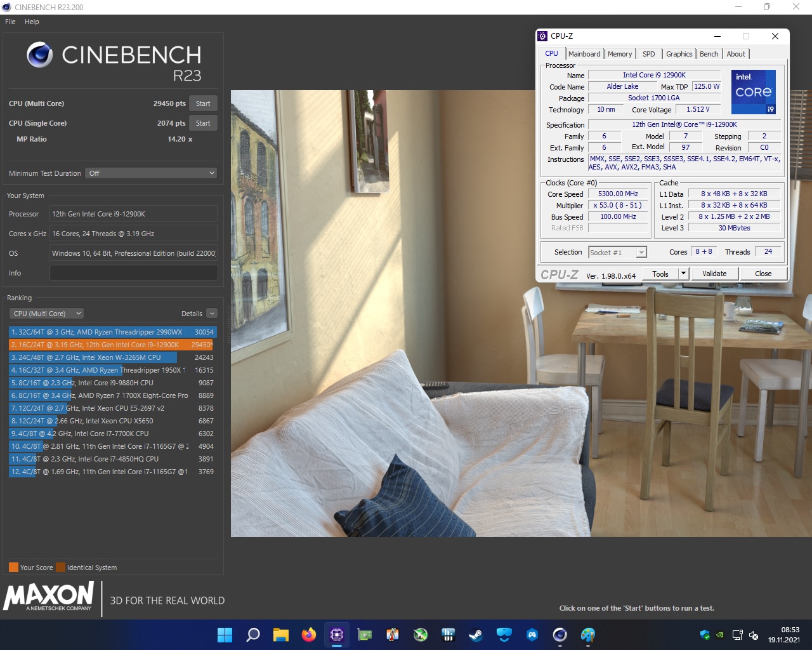Viewport: 812px width, 650px height.
Task: Select ranking row Intel Core i9-9880H
Action: click(113, 383)
